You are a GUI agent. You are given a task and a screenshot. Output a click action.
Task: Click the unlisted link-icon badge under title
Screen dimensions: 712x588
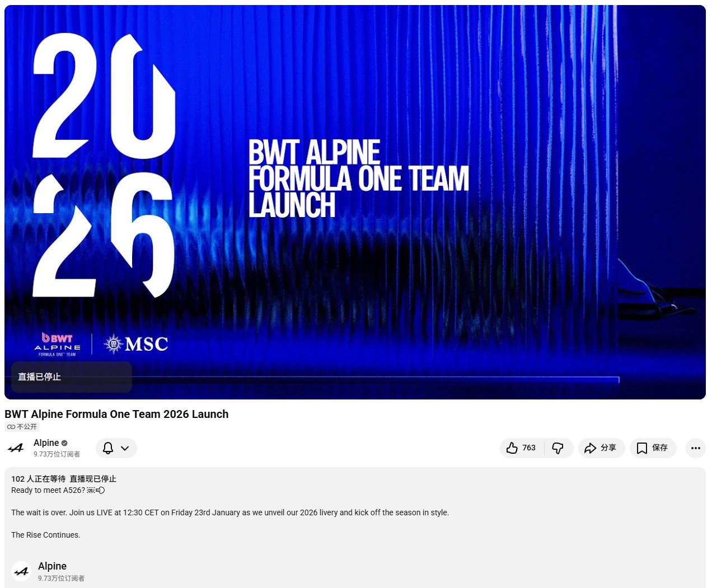[x=22, y=427]
